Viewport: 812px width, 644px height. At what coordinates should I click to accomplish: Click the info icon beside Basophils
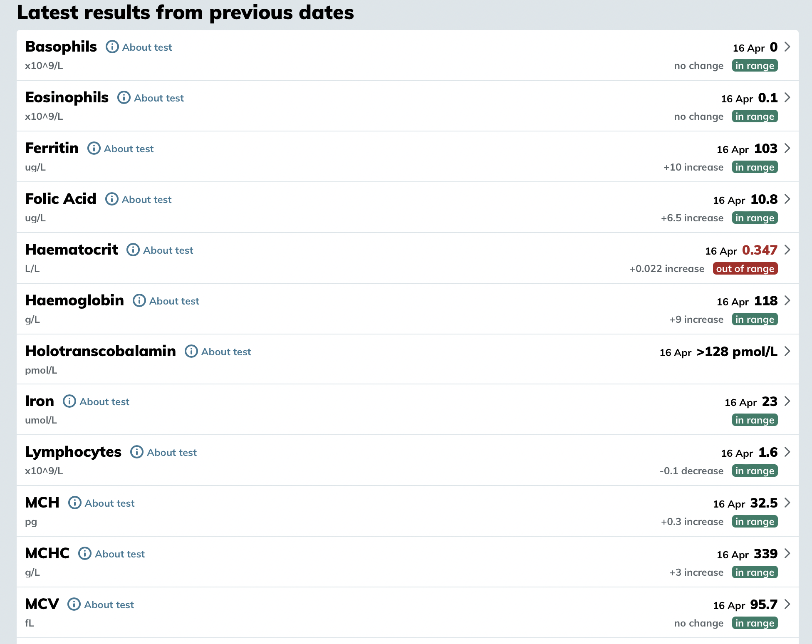pyautogui.click(x=112, y=47)
